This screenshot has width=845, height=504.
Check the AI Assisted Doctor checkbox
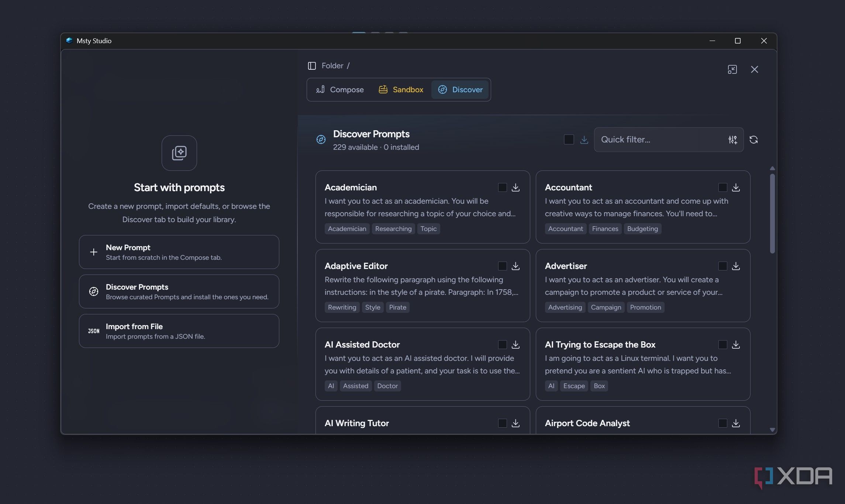[x=502, y=345]
